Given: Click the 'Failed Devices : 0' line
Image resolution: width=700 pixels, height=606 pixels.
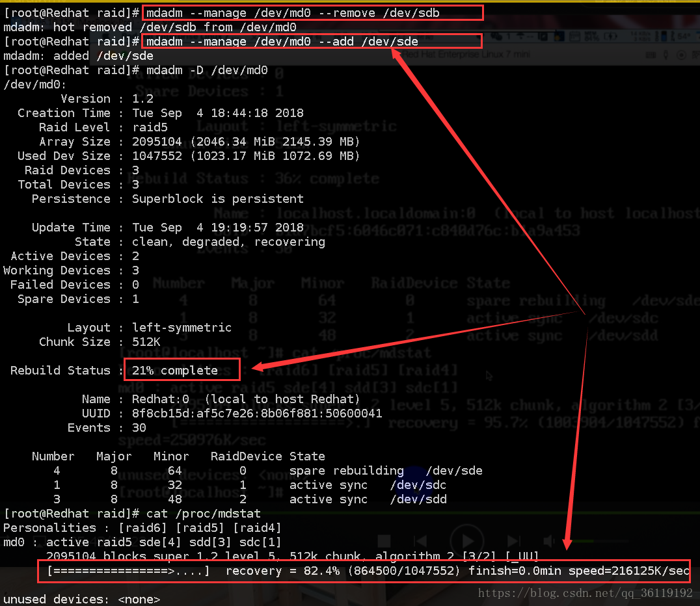Looking at the screenshot, I should coord(75,284).
